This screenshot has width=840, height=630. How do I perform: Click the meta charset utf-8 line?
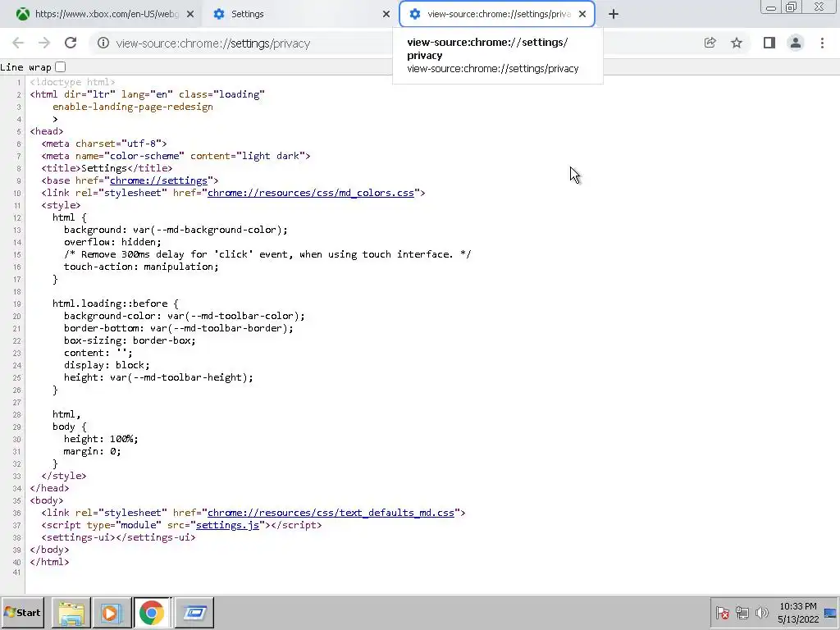pyautogui.click(x=104, y=144)
